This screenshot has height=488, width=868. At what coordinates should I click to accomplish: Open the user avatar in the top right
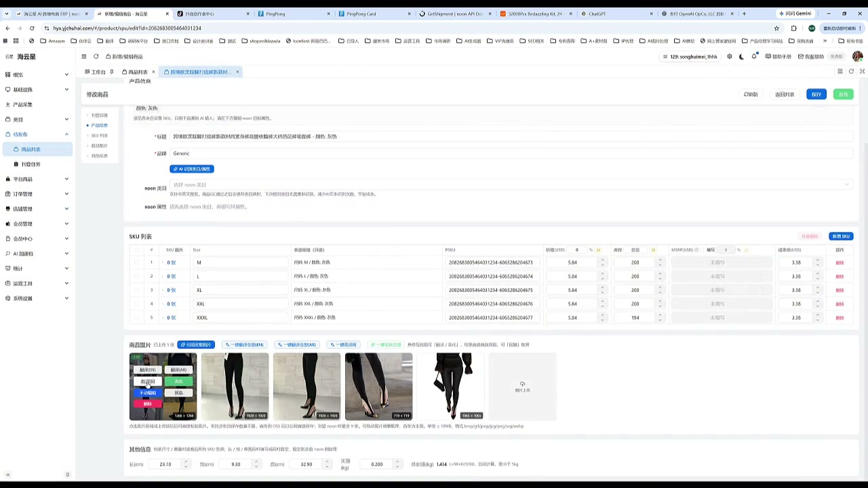point(857,56)
